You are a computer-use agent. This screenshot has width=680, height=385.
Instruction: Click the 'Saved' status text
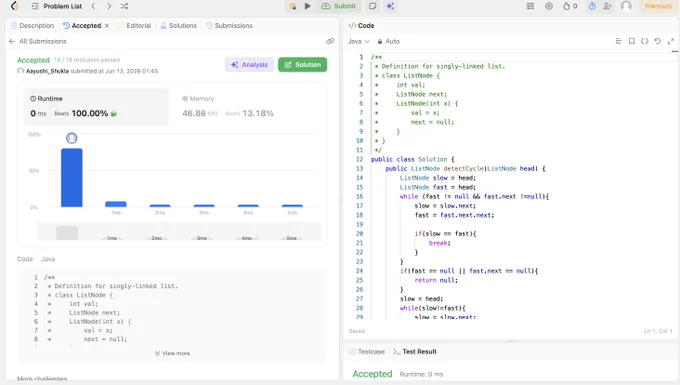(x=356, y=331)
